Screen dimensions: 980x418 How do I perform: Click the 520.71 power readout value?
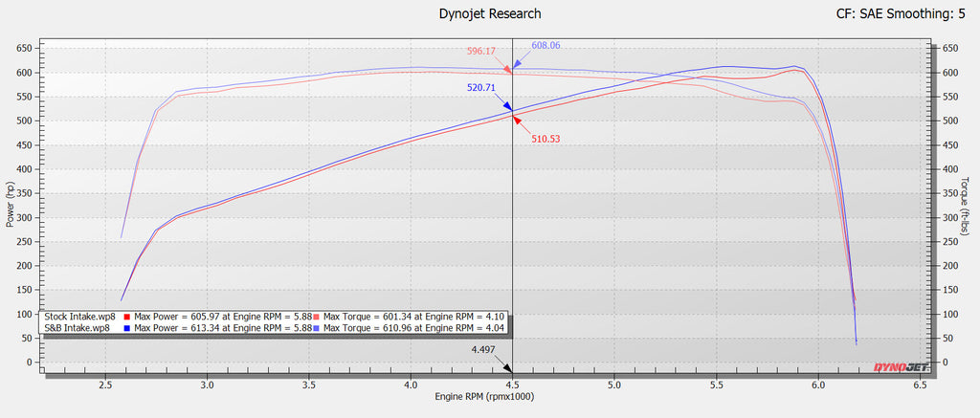[480, 87]
